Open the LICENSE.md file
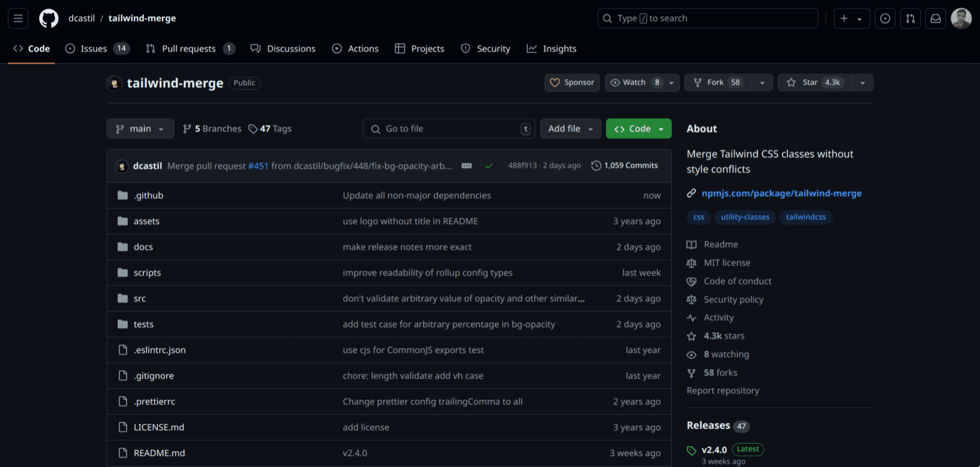 159,427
